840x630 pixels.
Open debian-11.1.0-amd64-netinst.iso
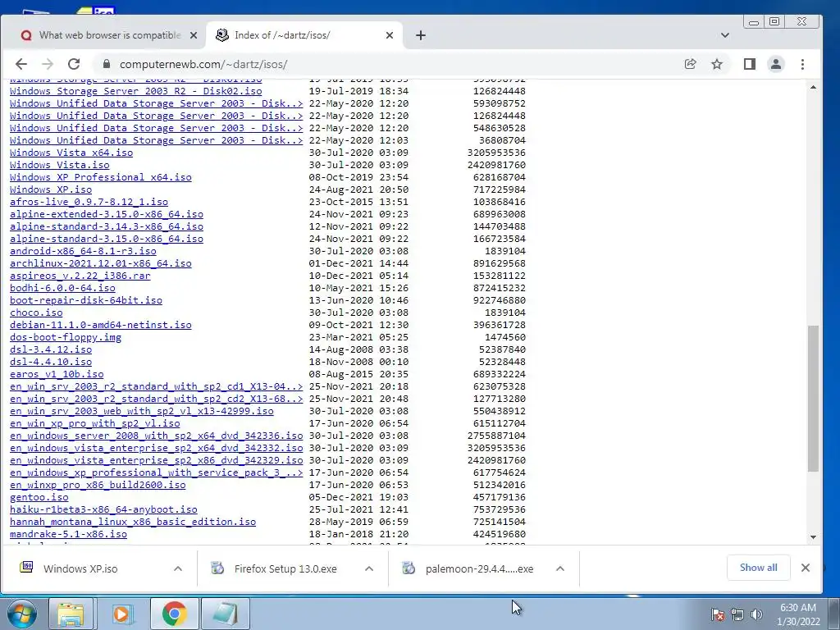click(101, 325)
